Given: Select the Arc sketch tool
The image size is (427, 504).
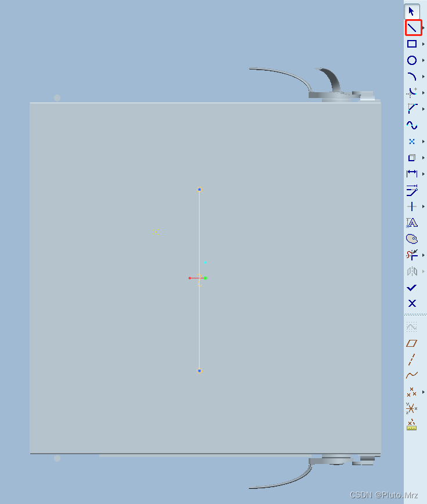Looking at the screenshot, I should point(412,77).
